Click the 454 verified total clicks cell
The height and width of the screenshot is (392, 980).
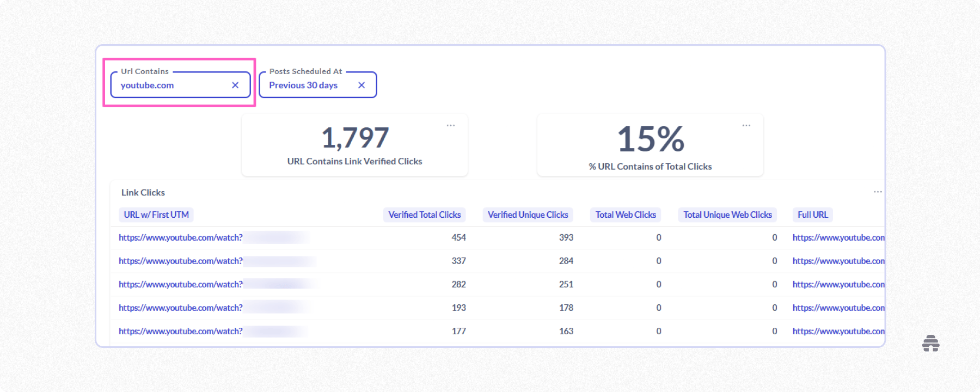[x=459, y=237]
